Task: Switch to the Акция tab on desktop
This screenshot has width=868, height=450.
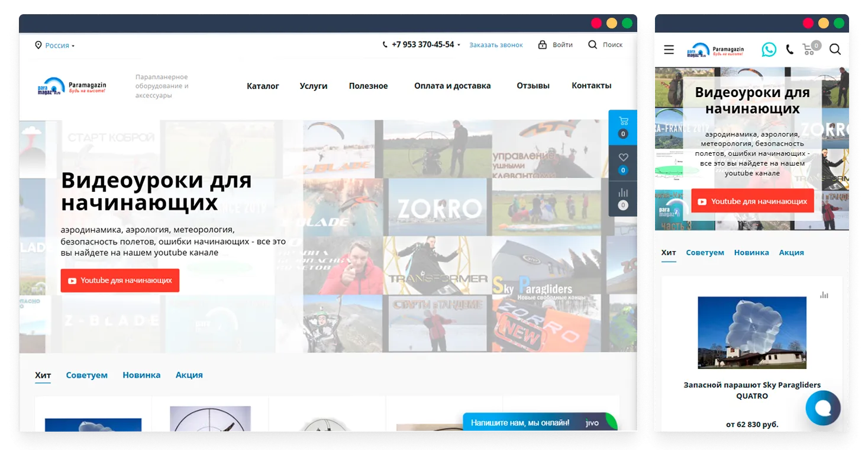Action: pyautogui.click(x=189, y=375)
